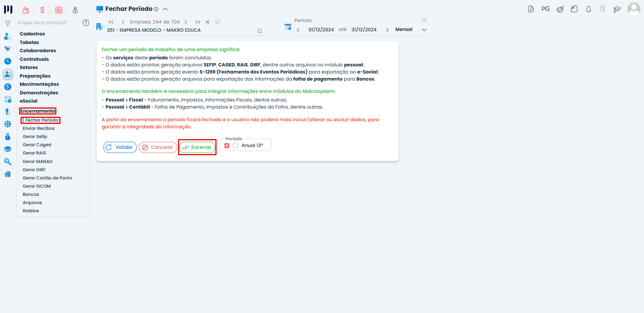Click the end date 31/12/2024
This screenshot has width=644, height=313.
(364, 30)
